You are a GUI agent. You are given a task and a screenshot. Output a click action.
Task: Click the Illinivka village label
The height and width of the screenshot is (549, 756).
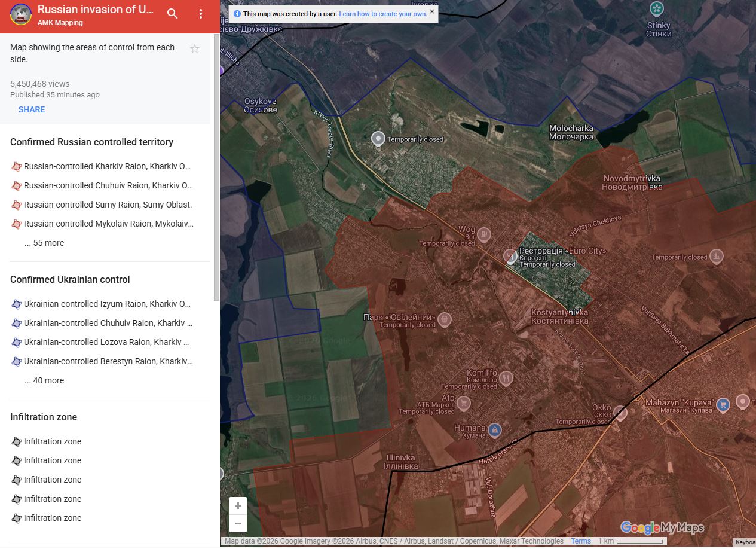[400, 462]
